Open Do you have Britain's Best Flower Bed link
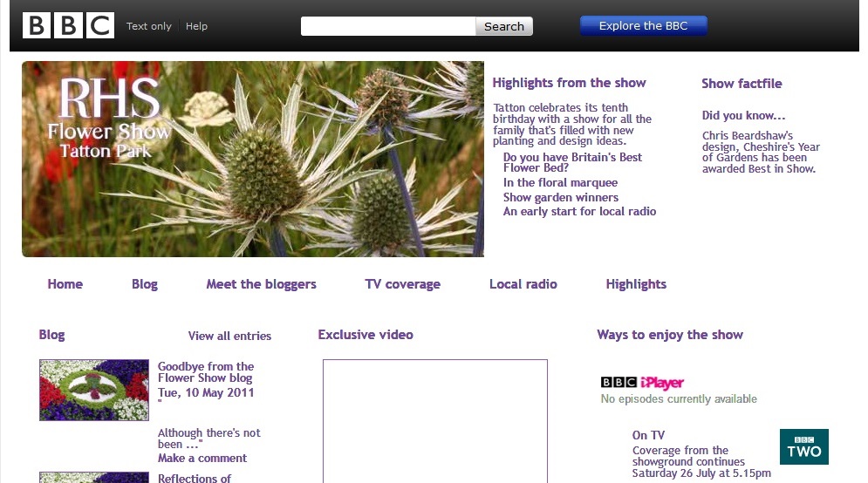This screenshot has width=868, height=483. pos(572,162)
